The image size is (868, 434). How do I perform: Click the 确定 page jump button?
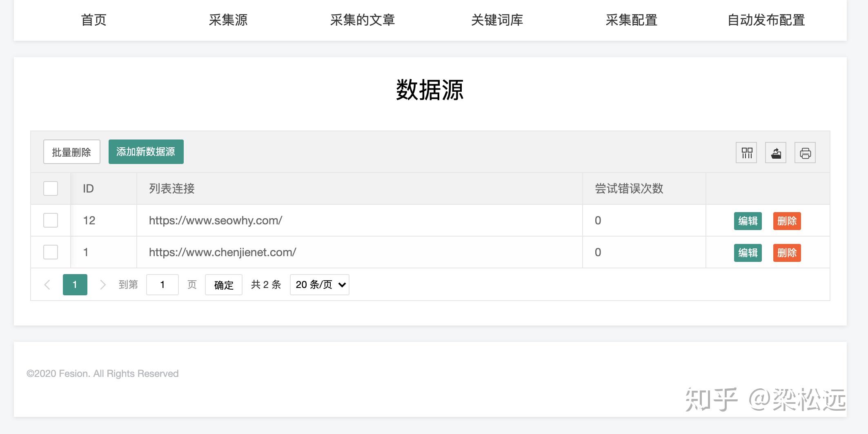tap(224, 284)
